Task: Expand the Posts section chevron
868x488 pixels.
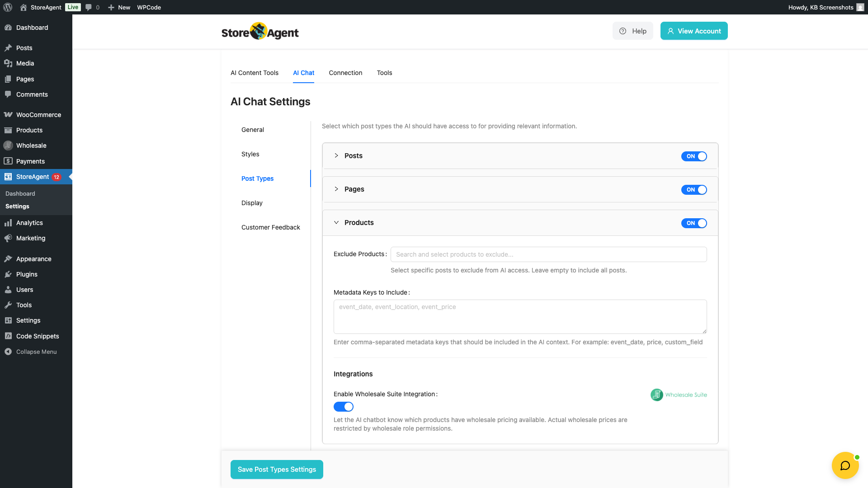Action: point(336,155)
